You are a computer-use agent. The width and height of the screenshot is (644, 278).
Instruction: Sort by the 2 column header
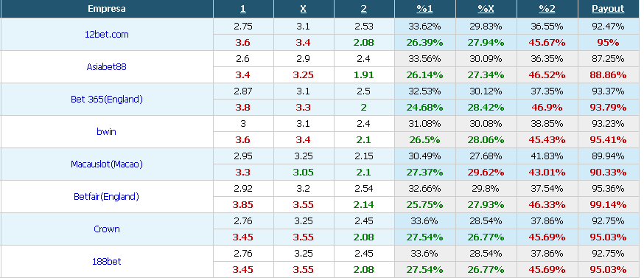(x=363, y=9)
